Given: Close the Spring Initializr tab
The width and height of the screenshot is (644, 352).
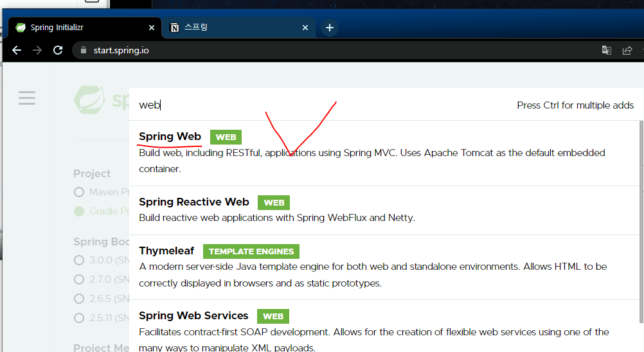Looking at the screenshot, I should coord(152,28).
